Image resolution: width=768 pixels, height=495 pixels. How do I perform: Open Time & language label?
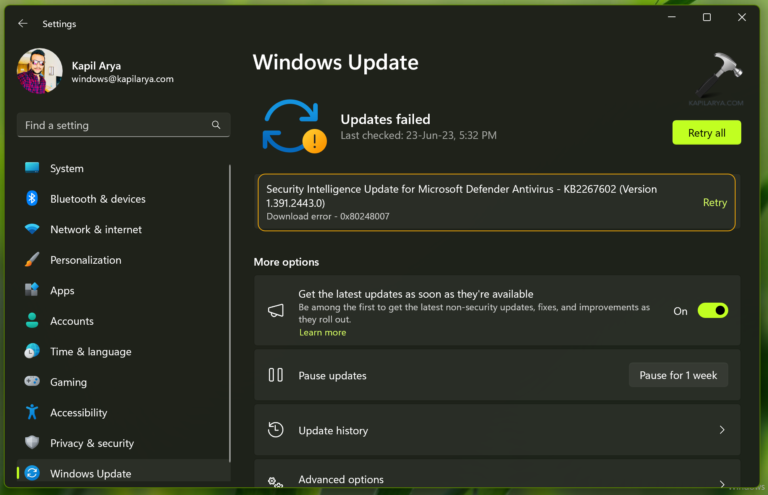coord(91,352)
